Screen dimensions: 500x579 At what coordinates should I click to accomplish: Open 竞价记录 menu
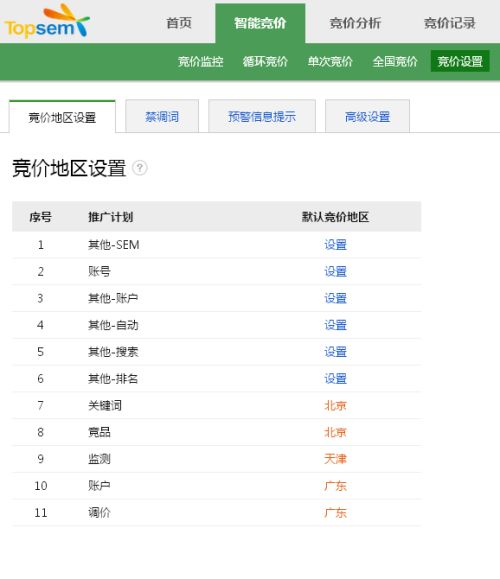[450, 23]
